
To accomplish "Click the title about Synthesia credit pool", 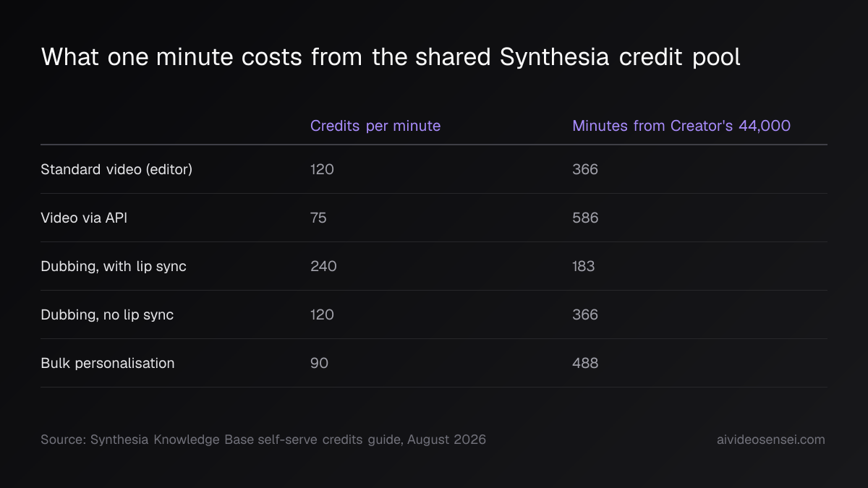I will [x=391, y=57].
